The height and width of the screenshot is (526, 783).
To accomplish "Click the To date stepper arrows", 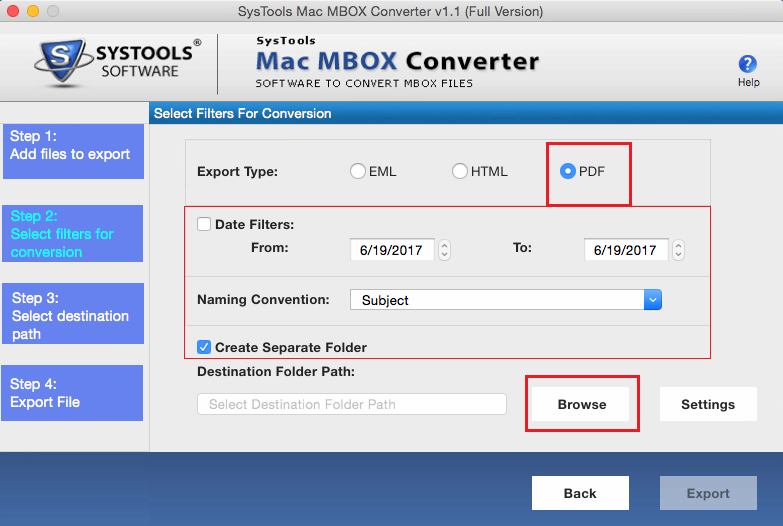I will click(678, 250).
